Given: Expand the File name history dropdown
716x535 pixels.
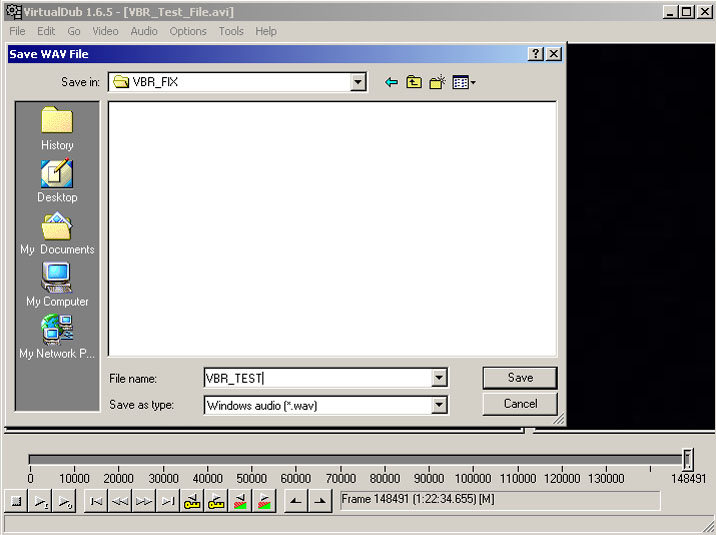Looking at the screenshot, I should tap(439, 378).
